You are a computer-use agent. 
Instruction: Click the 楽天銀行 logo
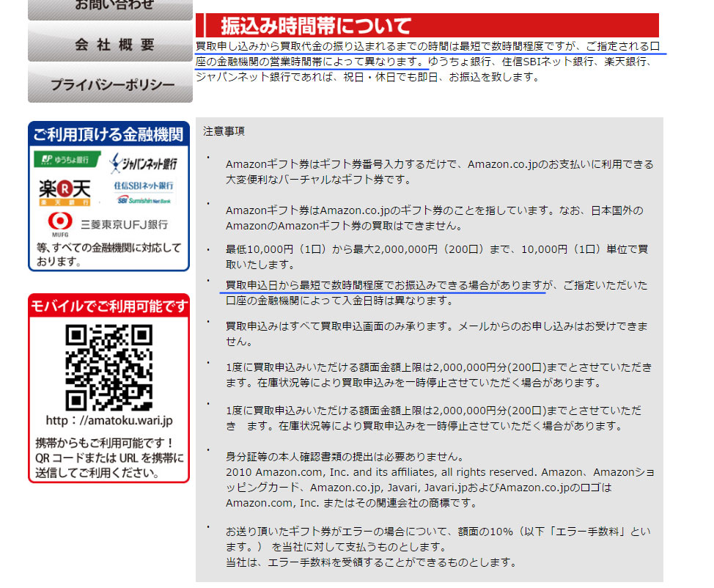pyautogui.click(x=65, y=192)
